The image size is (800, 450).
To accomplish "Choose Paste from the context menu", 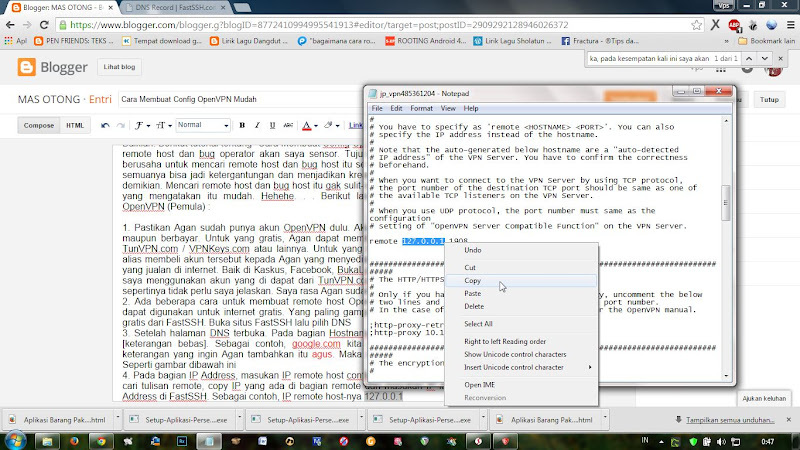I will click(521, 293).
